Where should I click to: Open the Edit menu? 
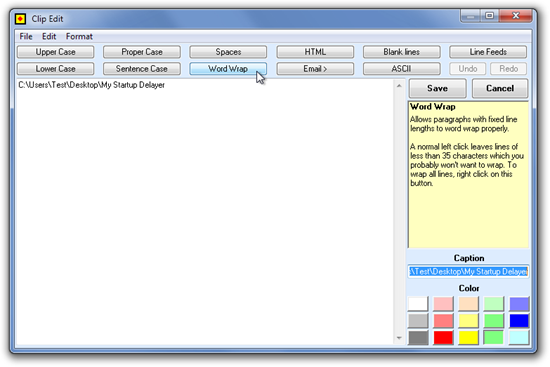[49, 36]
